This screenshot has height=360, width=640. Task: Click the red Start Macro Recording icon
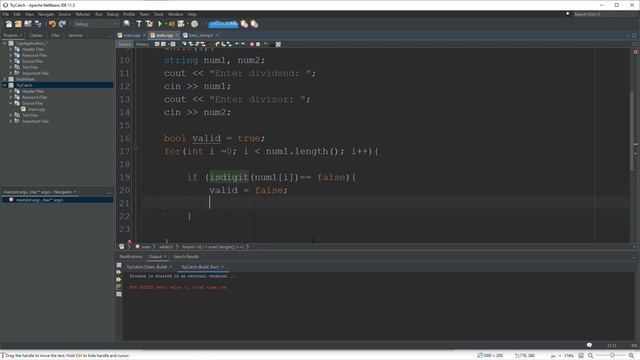pos(252,44)
